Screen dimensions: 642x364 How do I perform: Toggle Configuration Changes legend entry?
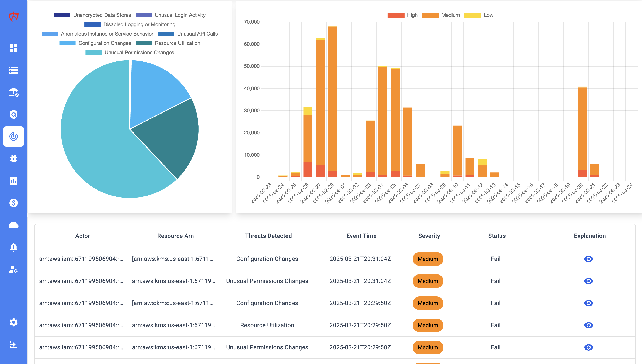point(95,43)
